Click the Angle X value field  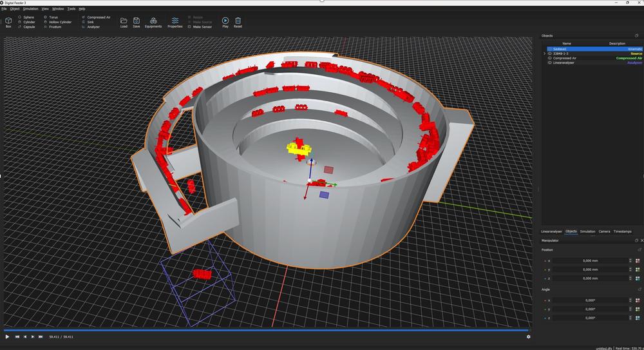point(590,300)
